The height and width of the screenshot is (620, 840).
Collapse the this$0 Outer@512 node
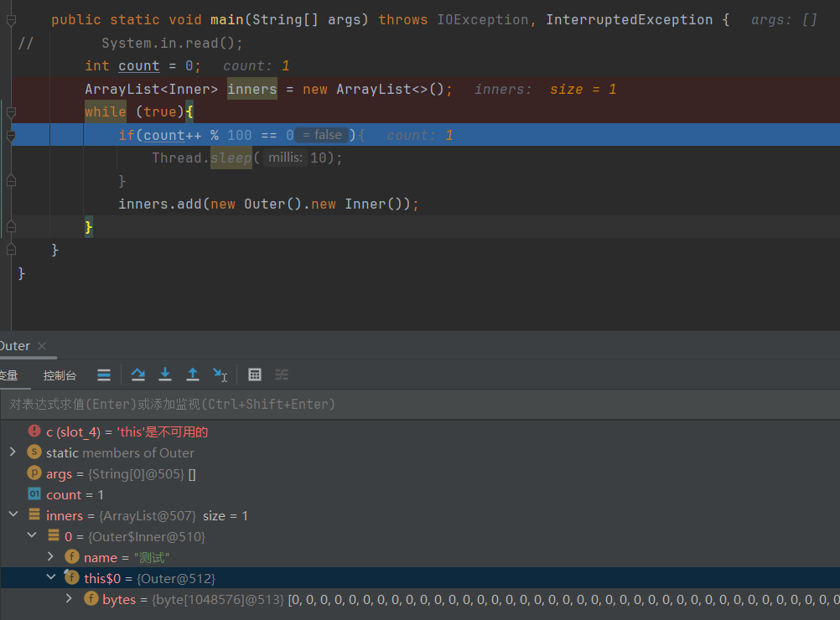(51, 577)
